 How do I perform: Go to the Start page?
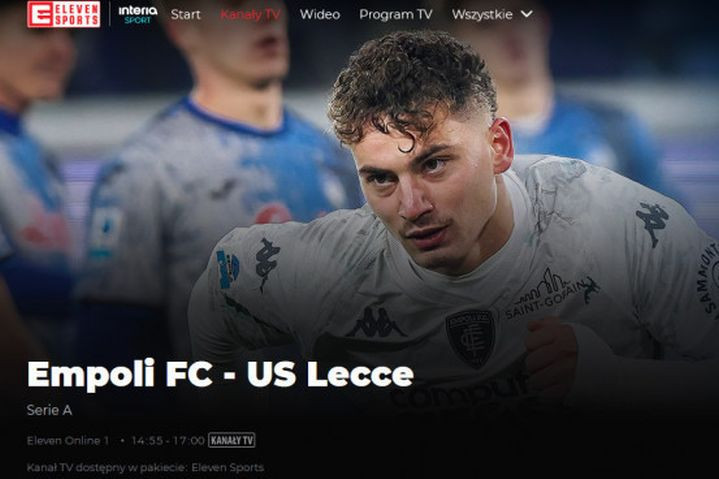185,15
